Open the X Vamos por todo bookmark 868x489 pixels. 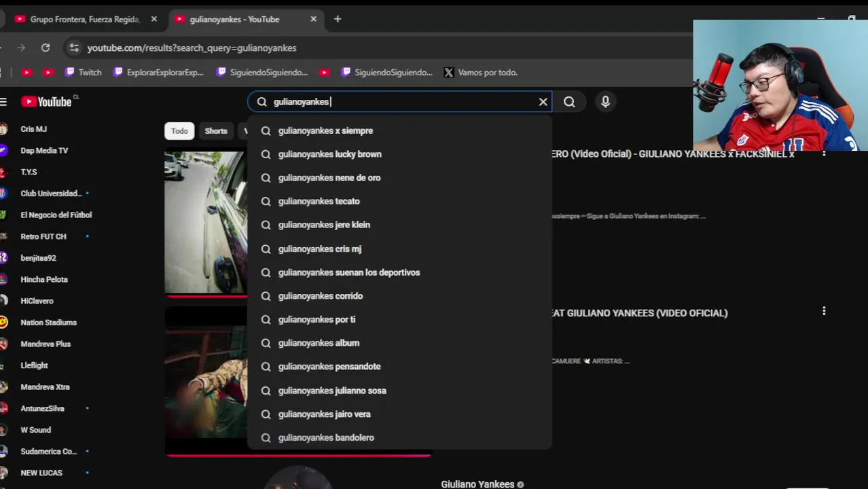[x=481, y=72]
